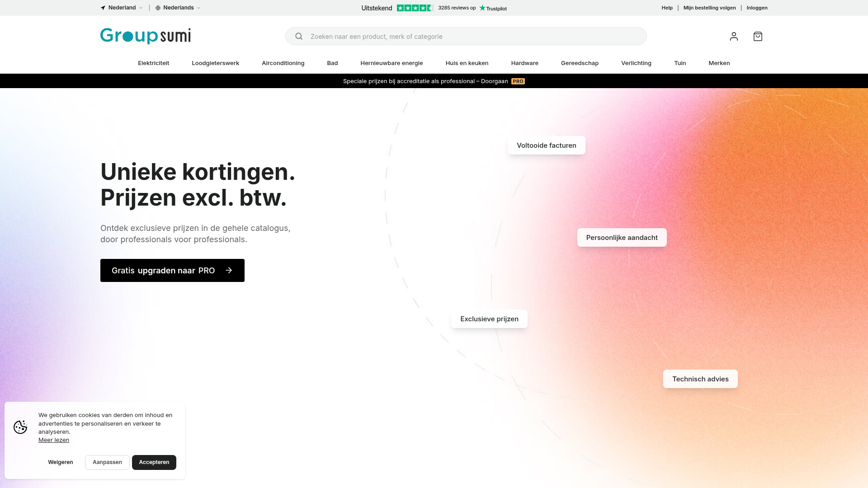Open the Bad category
This screenshot has width=868, height=488.
tap(332, 63)
